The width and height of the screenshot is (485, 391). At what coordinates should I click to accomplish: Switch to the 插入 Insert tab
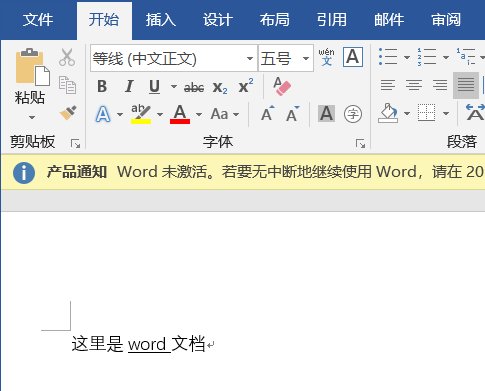[161, 20]
